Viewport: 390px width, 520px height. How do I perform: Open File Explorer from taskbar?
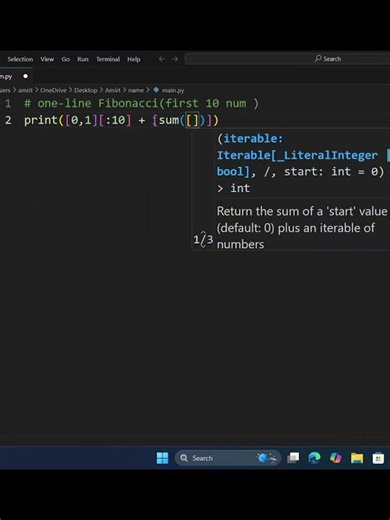357,458
